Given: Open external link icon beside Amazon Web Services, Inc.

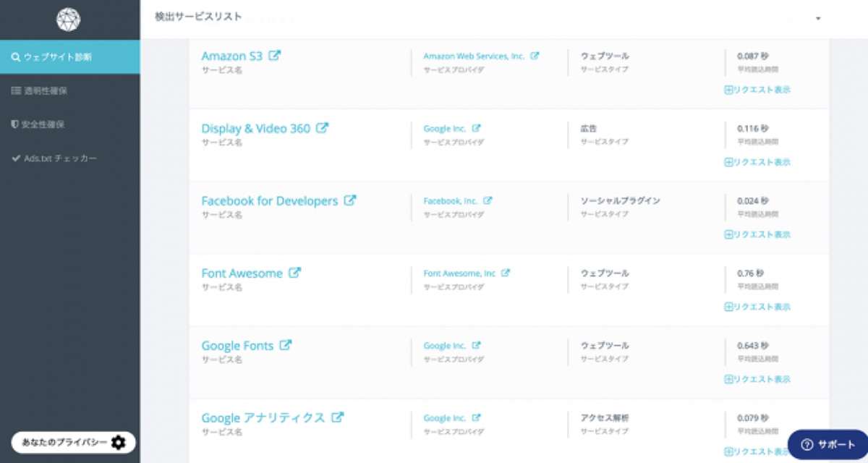Looking at the screenshot, I should coord(535,56).
